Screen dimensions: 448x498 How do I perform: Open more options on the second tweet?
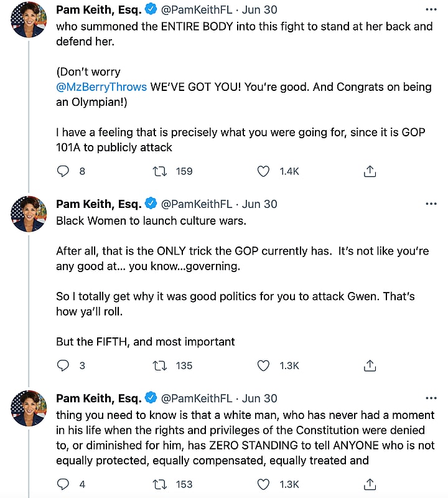[431, 204]
